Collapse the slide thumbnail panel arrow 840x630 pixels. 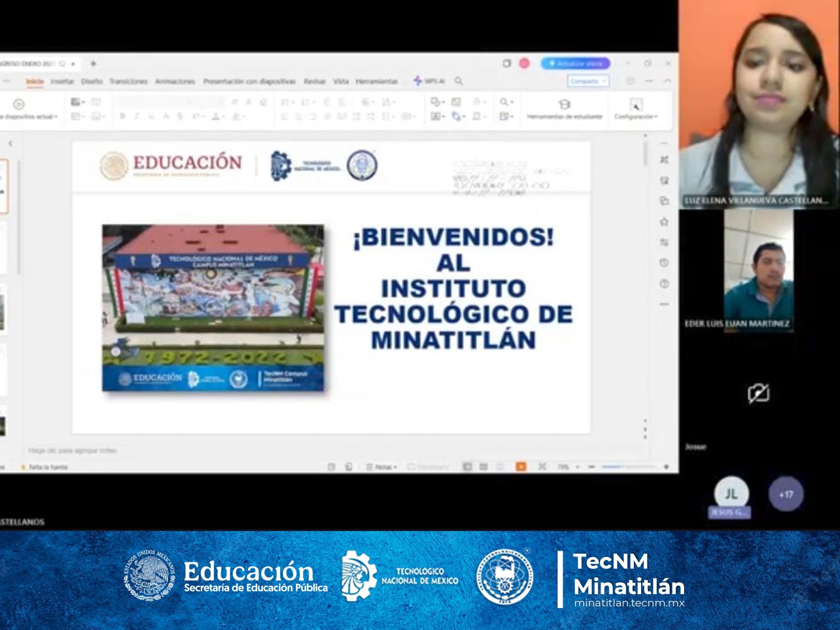coord(10,143)
